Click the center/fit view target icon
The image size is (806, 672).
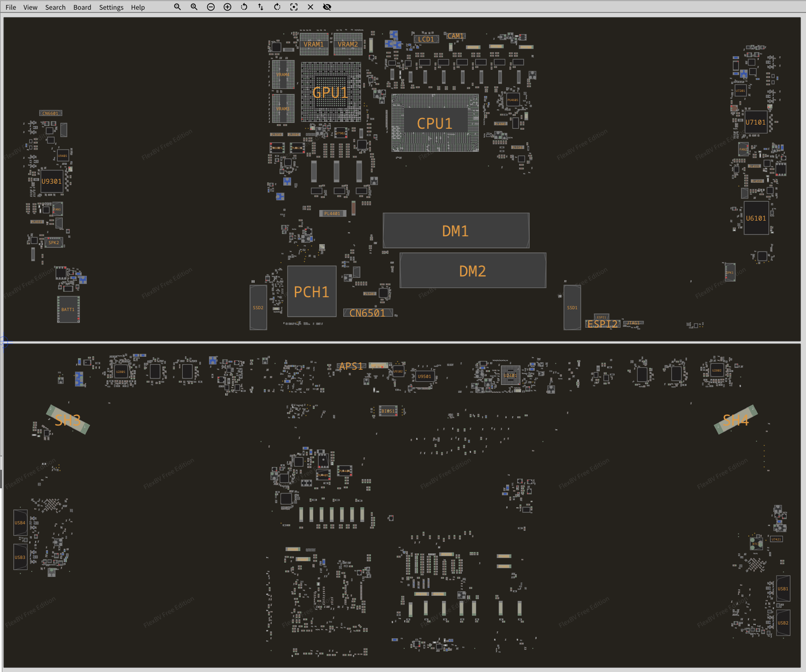pyautogui.click(x=294, y=7)
